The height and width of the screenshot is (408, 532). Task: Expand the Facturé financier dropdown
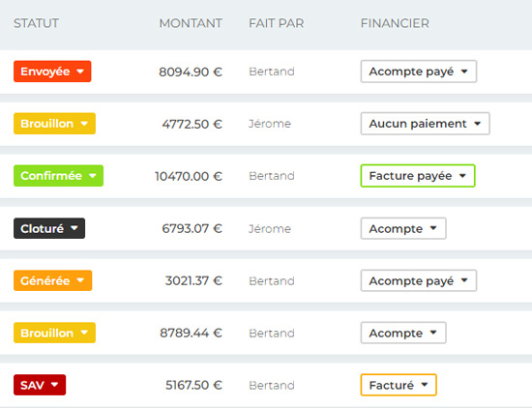click(x=399, y=385)
